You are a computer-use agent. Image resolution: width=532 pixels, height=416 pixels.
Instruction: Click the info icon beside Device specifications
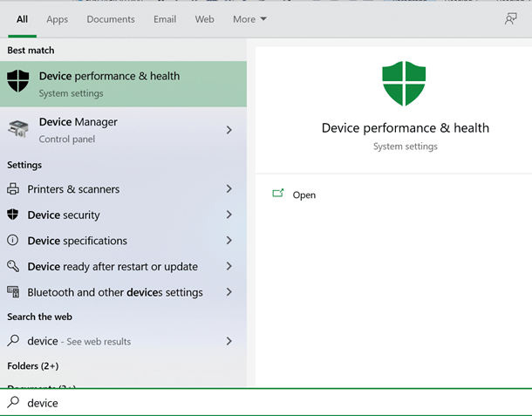coord(13,240)
